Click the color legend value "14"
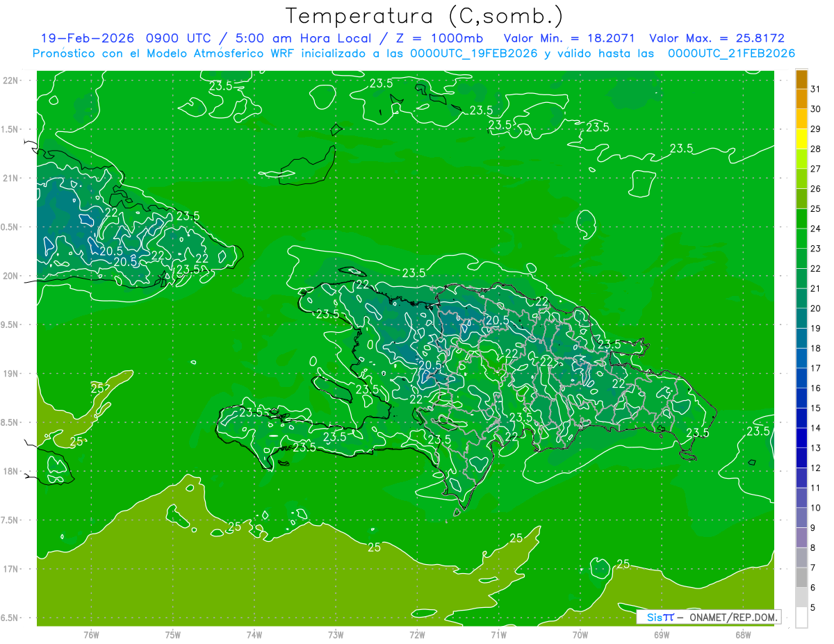The image size is (834, 644). pyautogui.click(x=816, y=428)
